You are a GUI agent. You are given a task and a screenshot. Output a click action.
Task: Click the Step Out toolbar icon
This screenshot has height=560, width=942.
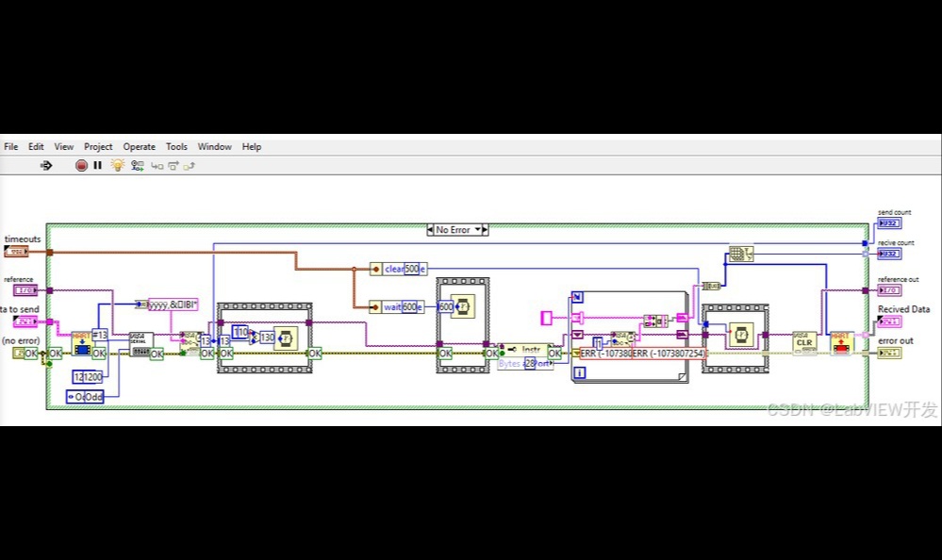[190, 166]
